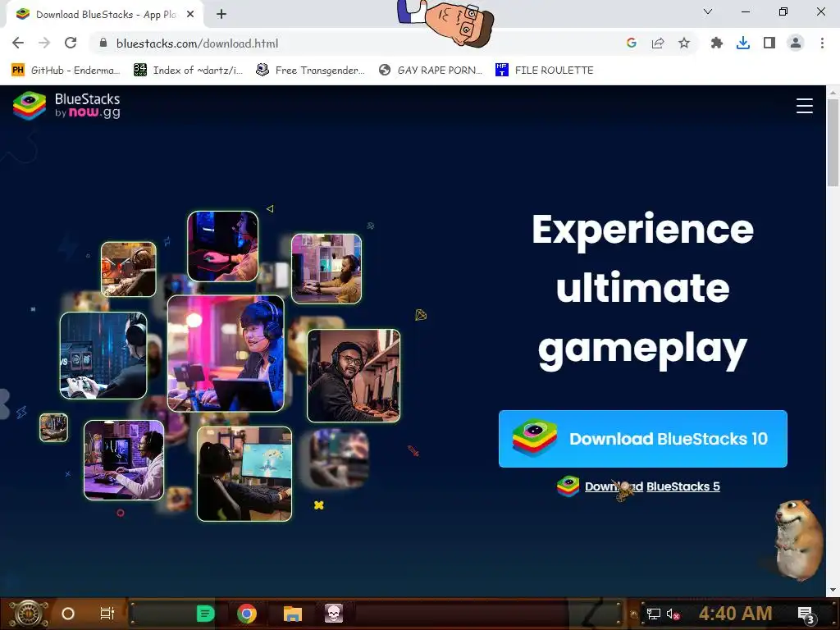Open the FILE ROULETTE bookmark

tap(545, 71)
